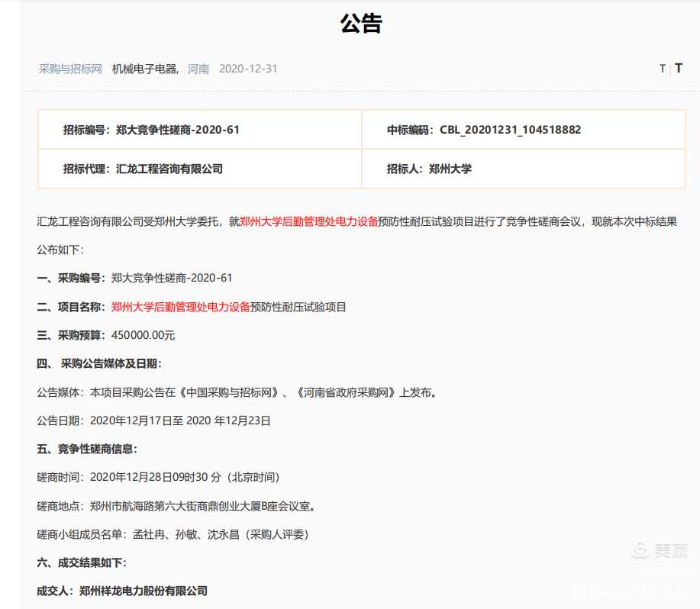Click line 公告日期：2020年12月17日至 2020 年12月23日
700x609 pixels.
[153, 420]
